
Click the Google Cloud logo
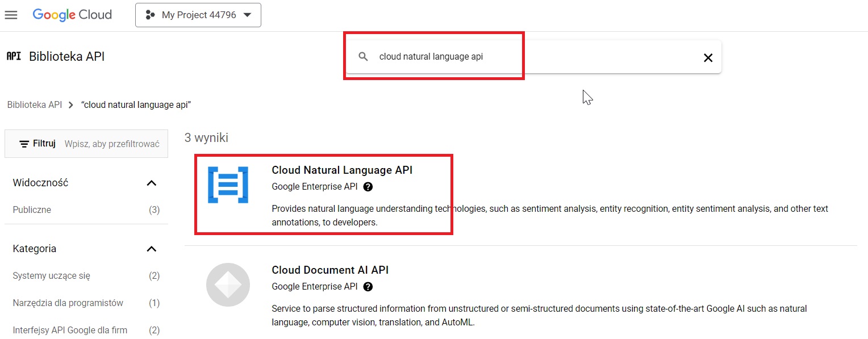click(72, 15)
